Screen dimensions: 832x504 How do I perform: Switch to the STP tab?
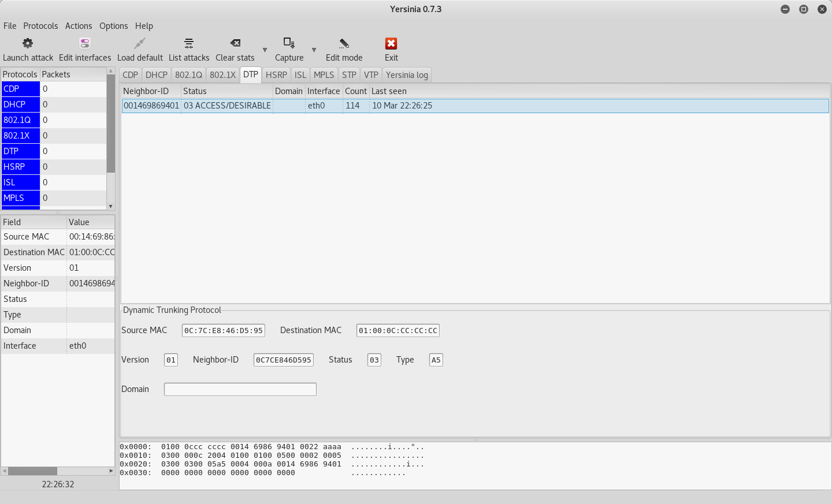[x=349, y=75]
